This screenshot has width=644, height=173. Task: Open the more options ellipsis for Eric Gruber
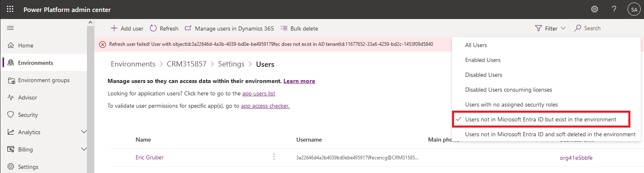click(x=274, y=157)
